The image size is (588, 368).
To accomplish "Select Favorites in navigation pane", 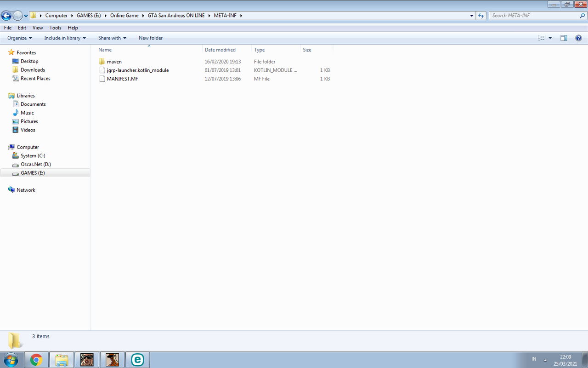I will point(26,52).
